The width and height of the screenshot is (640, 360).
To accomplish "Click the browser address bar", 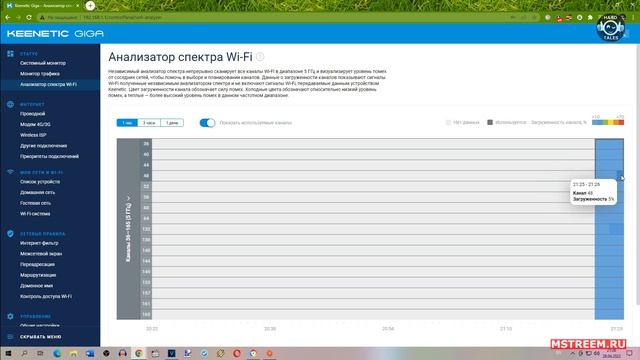I will (288, 18).
